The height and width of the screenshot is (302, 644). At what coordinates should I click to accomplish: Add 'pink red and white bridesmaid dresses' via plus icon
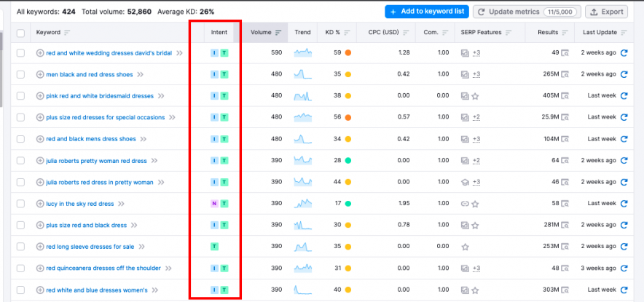(40, 96)
